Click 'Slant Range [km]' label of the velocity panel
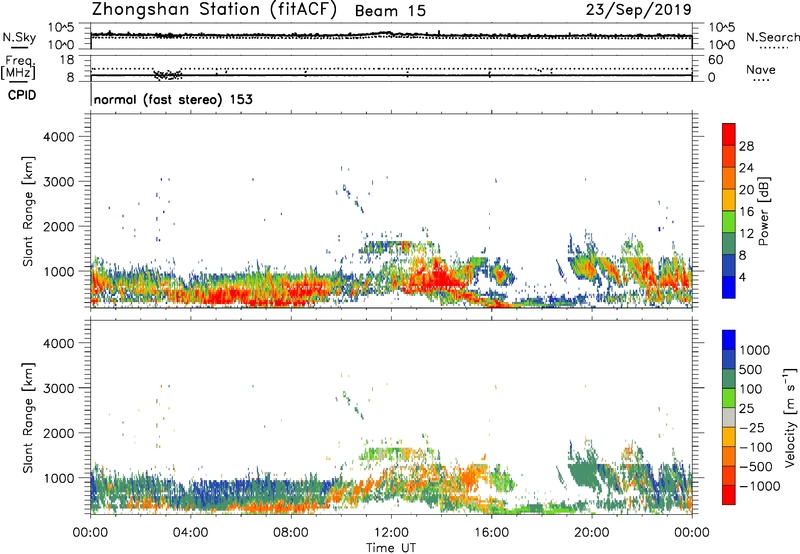This screenshot has width=800, height=554. (28, 417)
